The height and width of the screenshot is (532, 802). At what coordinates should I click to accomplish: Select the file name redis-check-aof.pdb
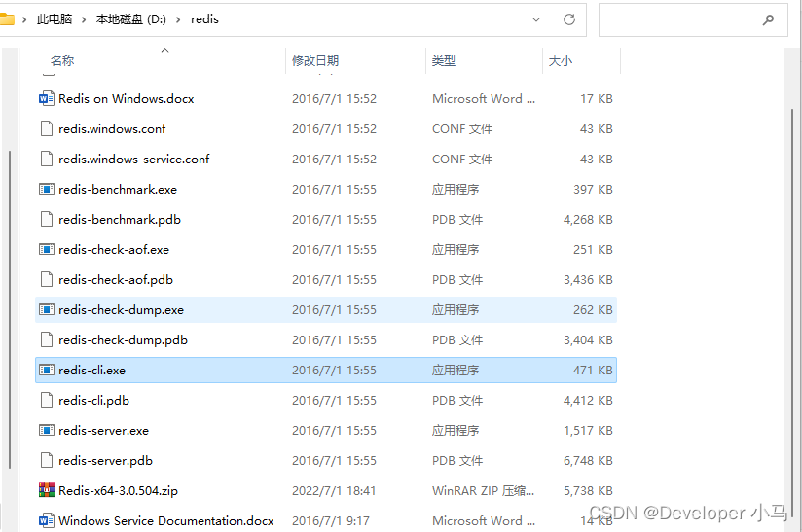click(x=116, y=279)
